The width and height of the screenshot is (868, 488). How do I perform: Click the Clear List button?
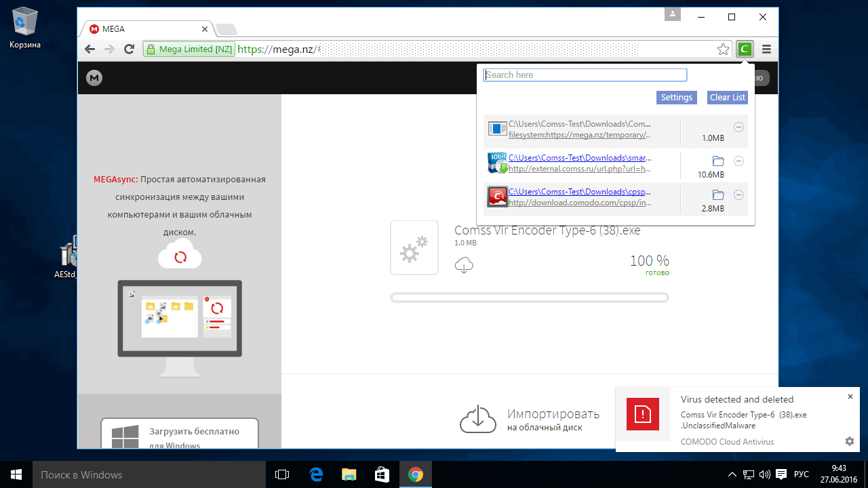pyautogui.click(x=728, y=98)
